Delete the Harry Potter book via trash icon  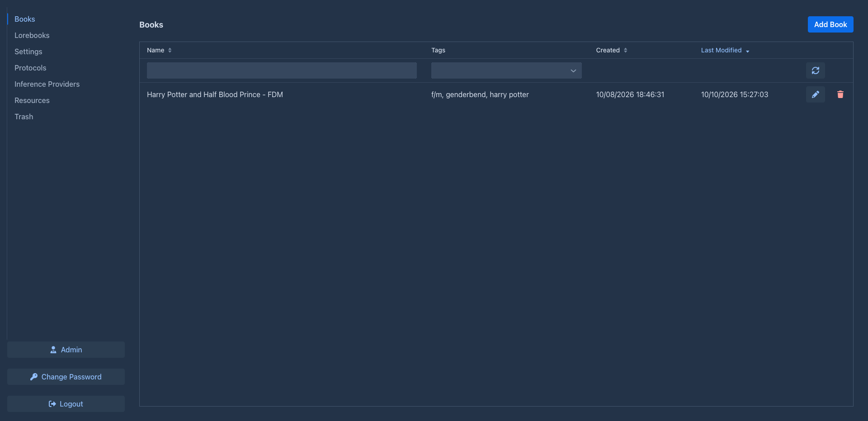(x=840, y=94)
